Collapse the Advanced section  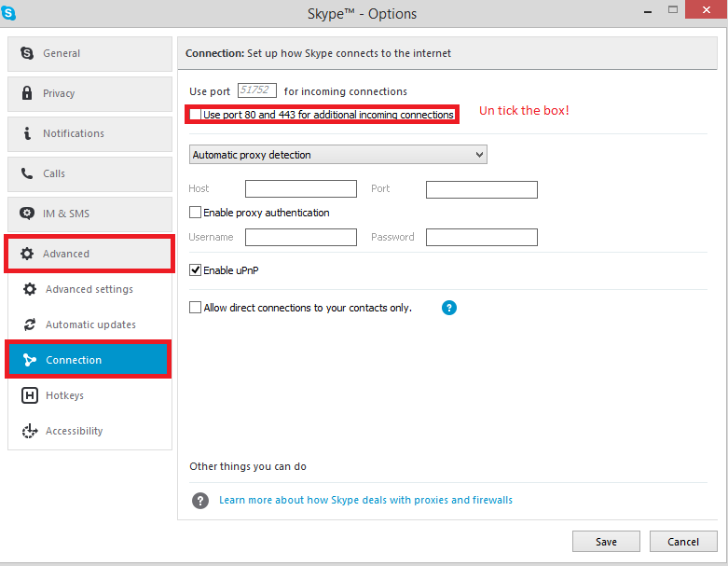click(89, 254)
